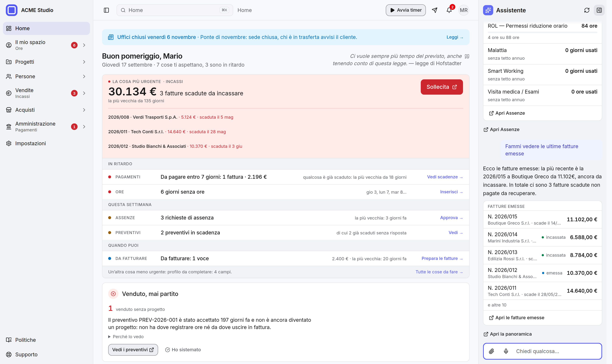Click the Politiche book icon
The width and height of the screenshot is (612, 364).
pyautogui.click(x=9, y=340)
